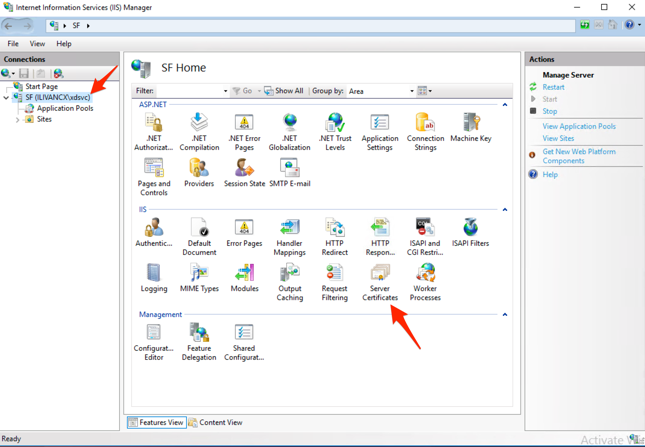
Task: Open Configuration Editor feature
Action: tap(153, 341)
